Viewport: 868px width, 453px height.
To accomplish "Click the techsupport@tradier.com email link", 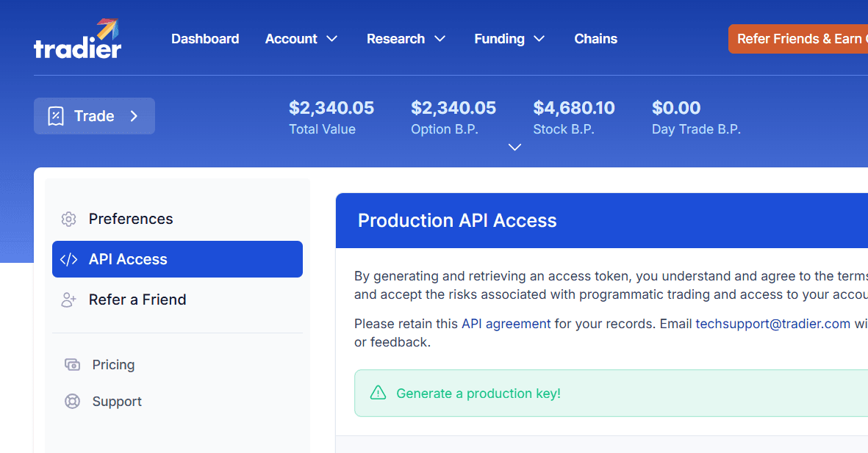I will (x=772, y=324).
